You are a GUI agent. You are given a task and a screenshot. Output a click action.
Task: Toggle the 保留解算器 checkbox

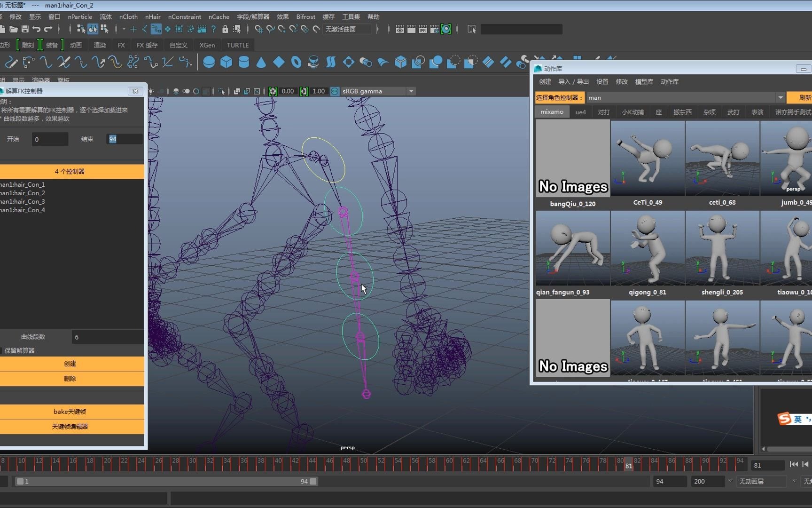click(1, 350)
